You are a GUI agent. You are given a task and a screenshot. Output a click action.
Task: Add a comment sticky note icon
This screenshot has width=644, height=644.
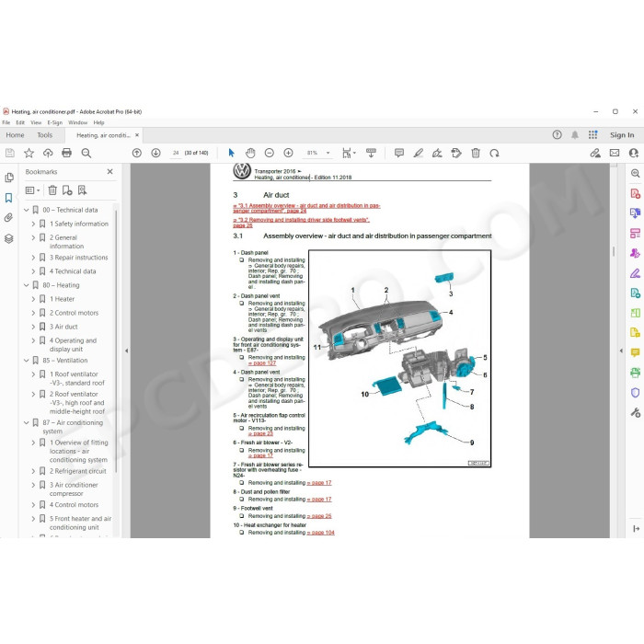pos(398,154)
